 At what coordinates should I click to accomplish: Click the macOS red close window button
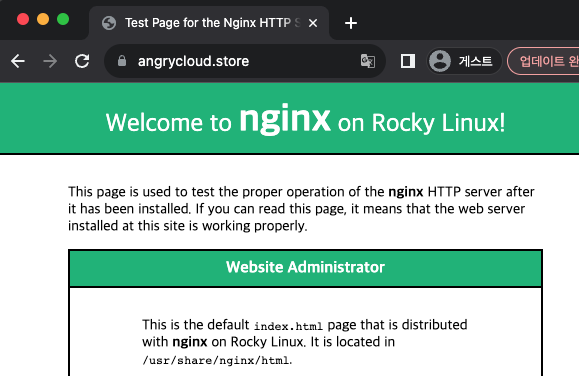click(x=23, y=19)
